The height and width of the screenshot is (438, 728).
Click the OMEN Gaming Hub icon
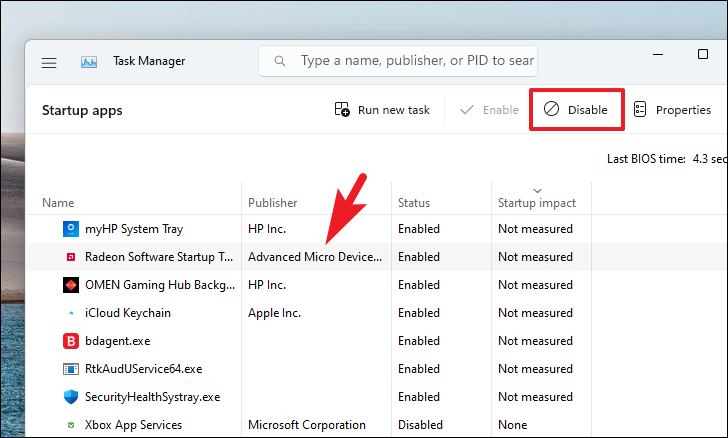(71, 285)
